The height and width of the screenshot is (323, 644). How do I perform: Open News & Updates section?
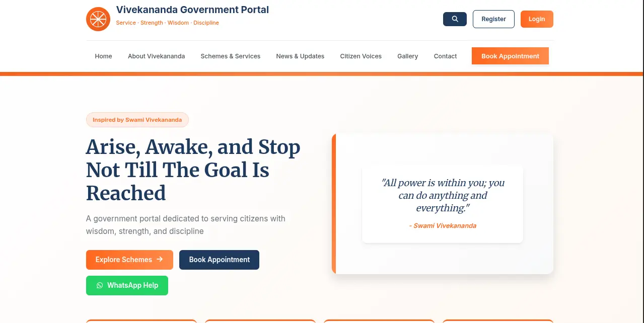tap(300, 56)
